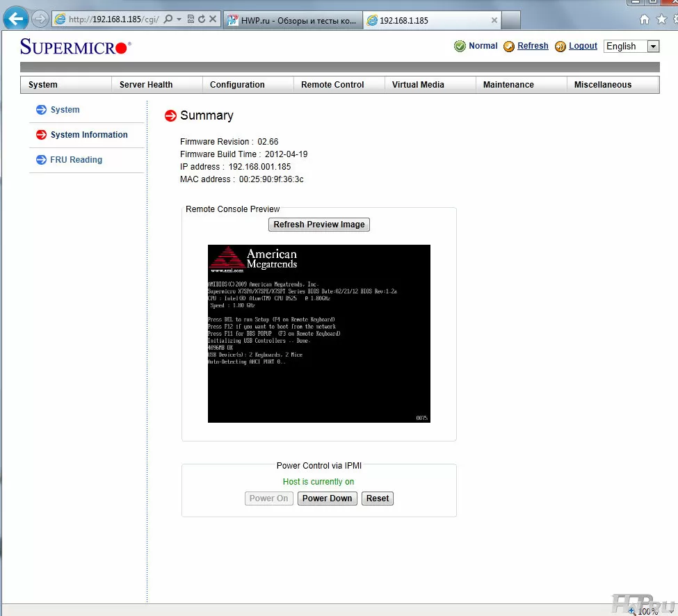The width and height of the screenshot is (678, 616).
Task: Select System in the left sidebar
Action: click(x=65, y=110)
